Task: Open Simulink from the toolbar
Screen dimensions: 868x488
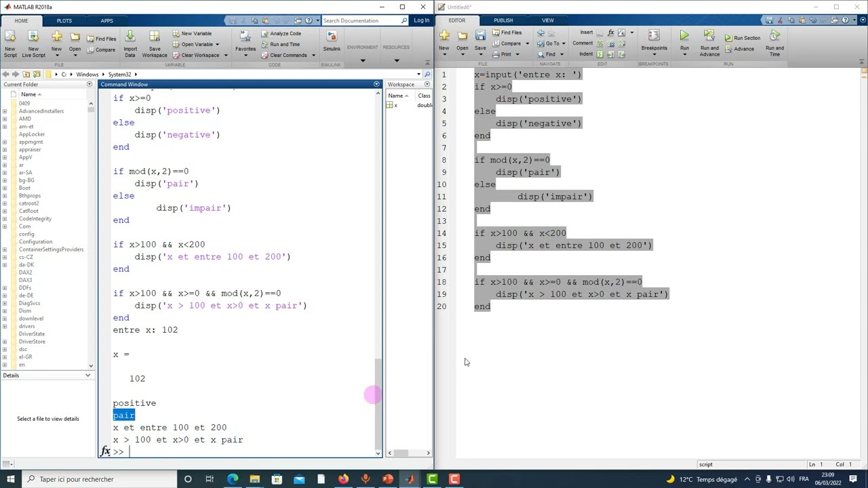Action: [x=332, y=41]
